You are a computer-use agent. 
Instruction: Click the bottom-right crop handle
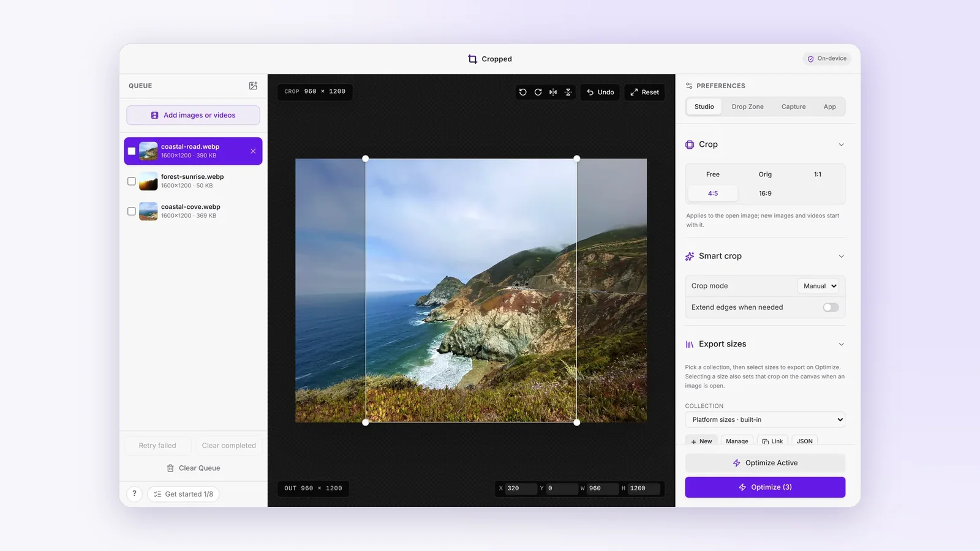[x=576, y=422]
